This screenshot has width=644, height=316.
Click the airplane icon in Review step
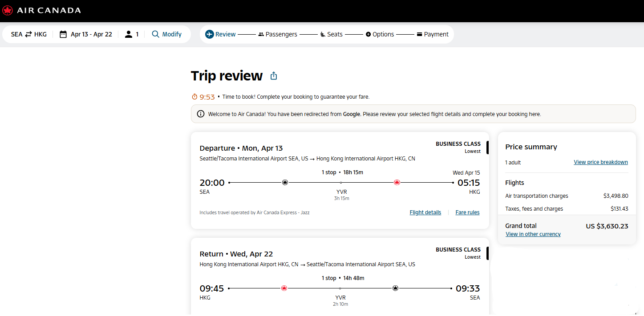click(210, 34)
